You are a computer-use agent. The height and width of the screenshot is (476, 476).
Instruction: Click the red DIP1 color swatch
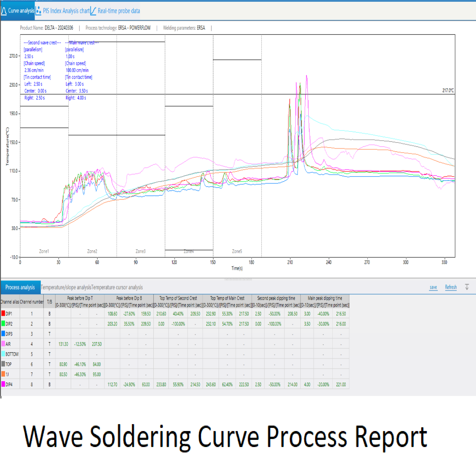pyautogui.click(x=3, y=313)
